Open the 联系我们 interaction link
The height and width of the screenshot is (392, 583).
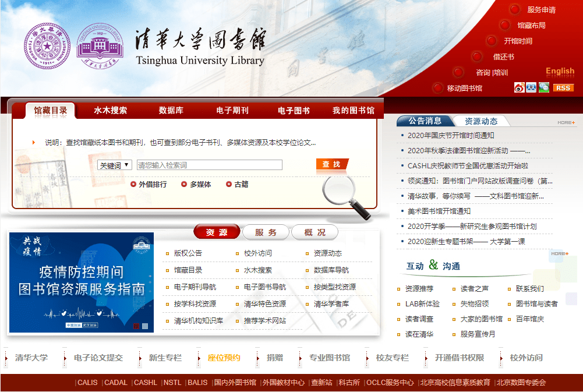pyautogui.click(x=530, y=288)
